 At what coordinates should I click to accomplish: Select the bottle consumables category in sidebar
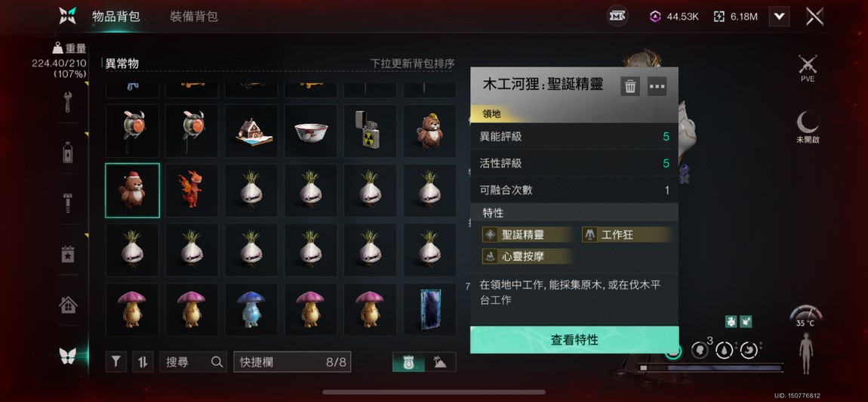coord(67,153)
